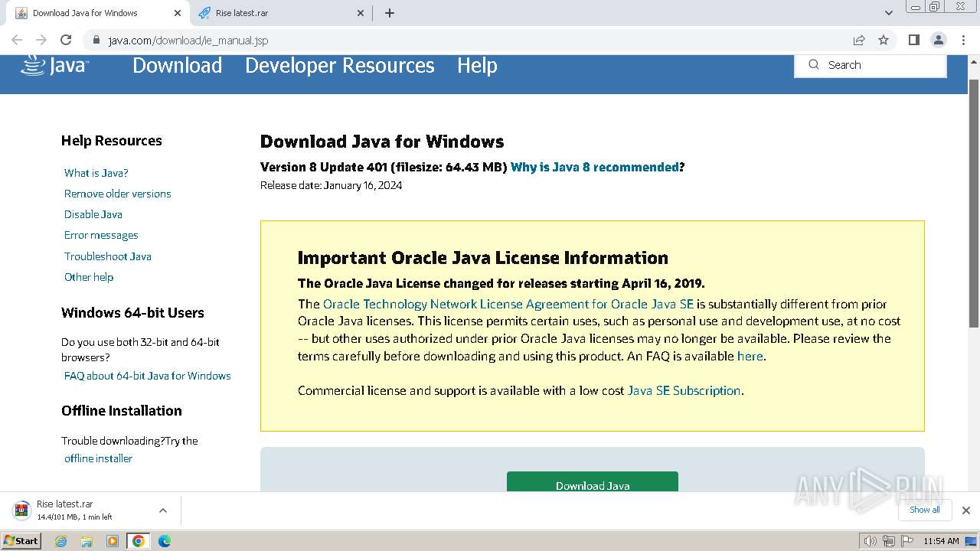Select the Chrome taskbar icon
The image size is (980, 551).
(139, 541)
